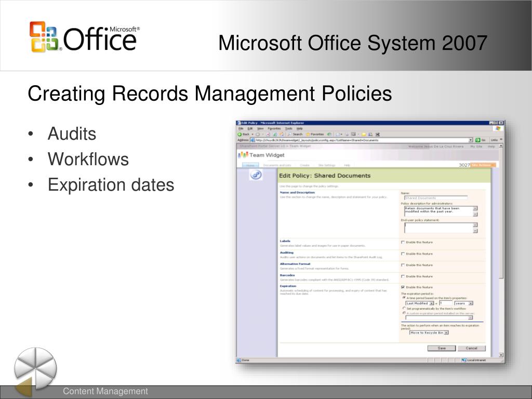This screenshot has height=399, width=532.
Task: Open the custom expiration period dropdown
Action: tap(440, 317)
